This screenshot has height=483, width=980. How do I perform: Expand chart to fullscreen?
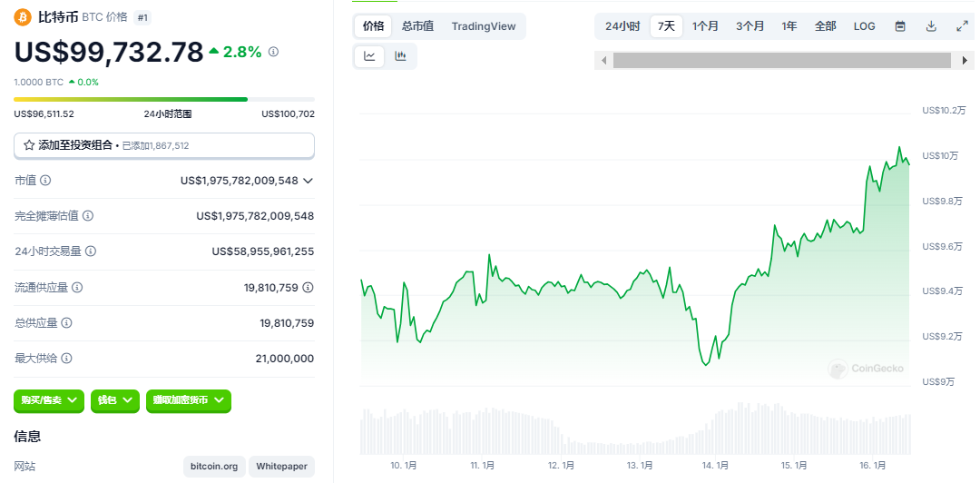coord(963,26)
